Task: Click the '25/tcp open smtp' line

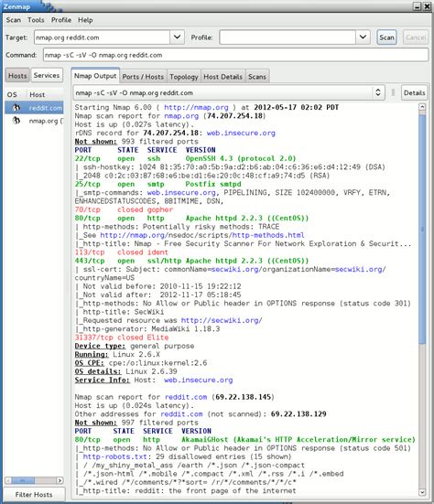Action: point(157,184)
